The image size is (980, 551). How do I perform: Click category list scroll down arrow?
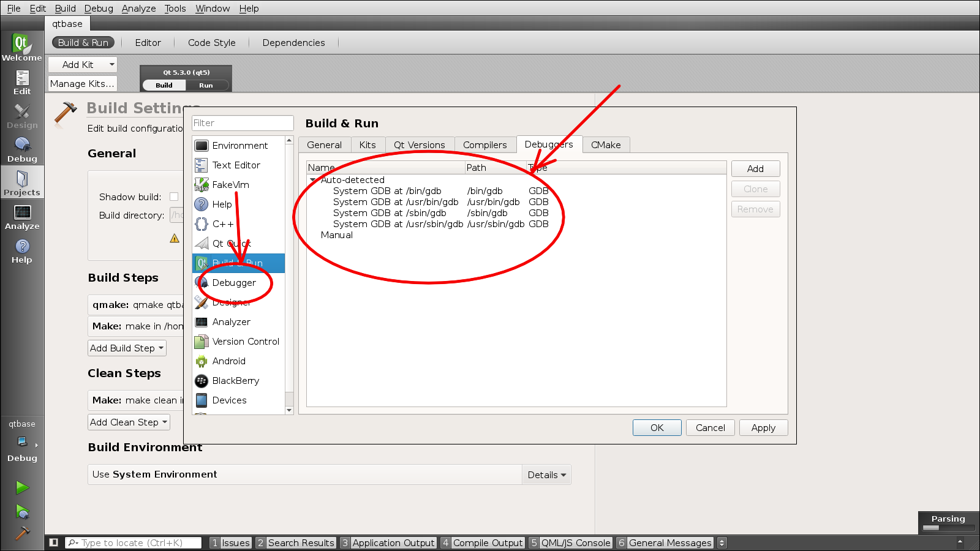(x=289, y=410)
